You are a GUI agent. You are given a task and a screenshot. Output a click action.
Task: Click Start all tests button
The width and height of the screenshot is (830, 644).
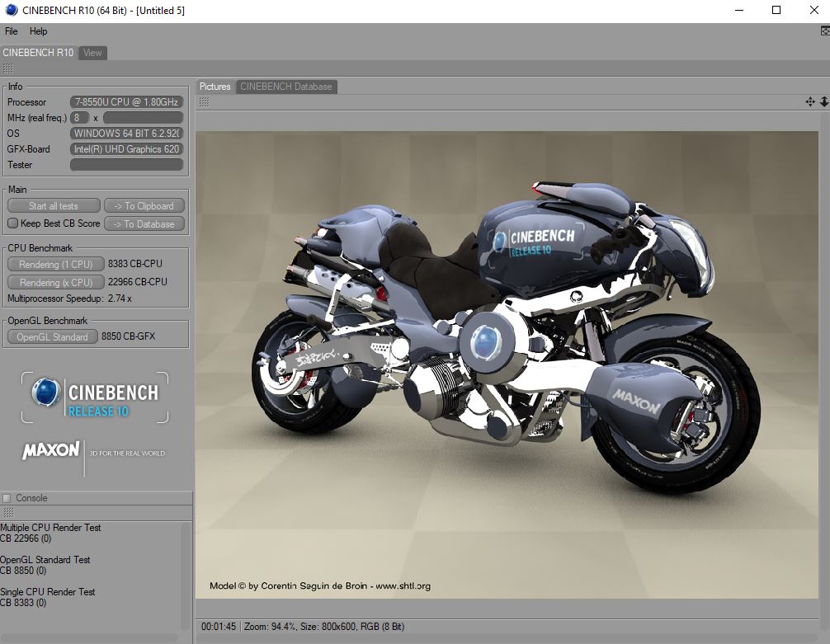(x=54, y=206)
